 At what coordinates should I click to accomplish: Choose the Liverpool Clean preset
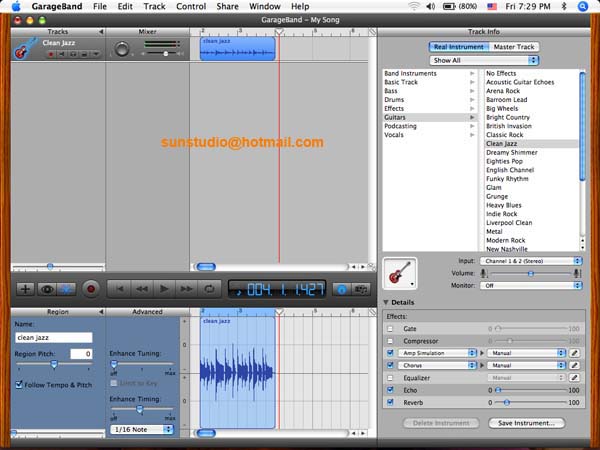click(532, 223)
